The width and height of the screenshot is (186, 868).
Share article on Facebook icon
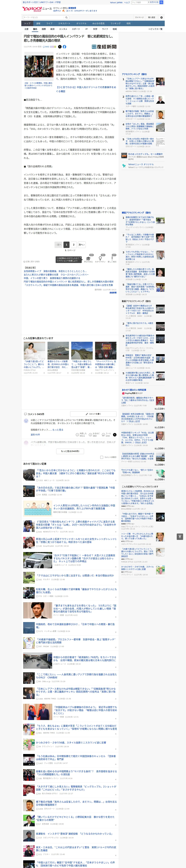click(64, 47)
